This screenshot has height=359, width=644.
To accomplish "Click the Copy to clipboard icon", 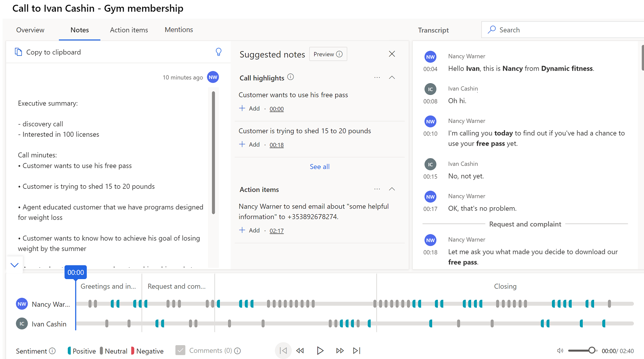I will point(18,52).
